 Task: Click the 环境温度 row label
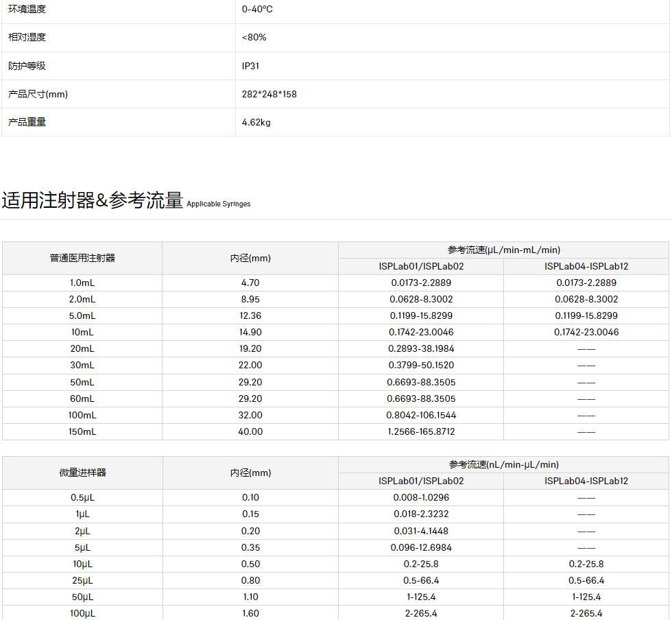[27, 10]
